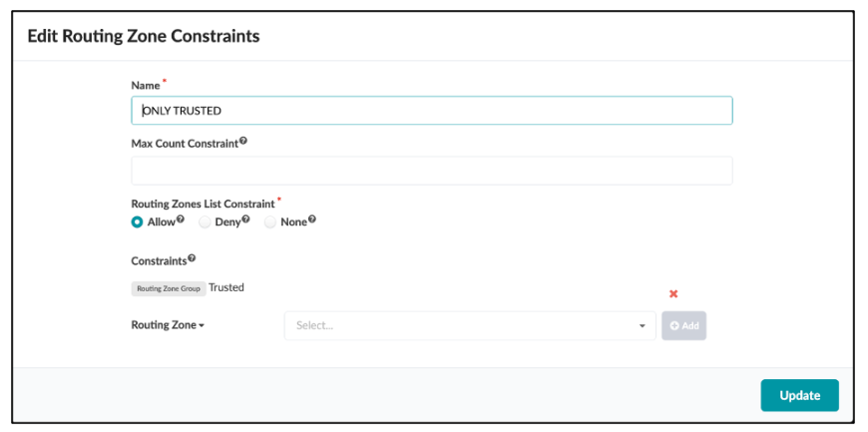
Task: Click the help icon beside Allow
Action: coord(181,220)
